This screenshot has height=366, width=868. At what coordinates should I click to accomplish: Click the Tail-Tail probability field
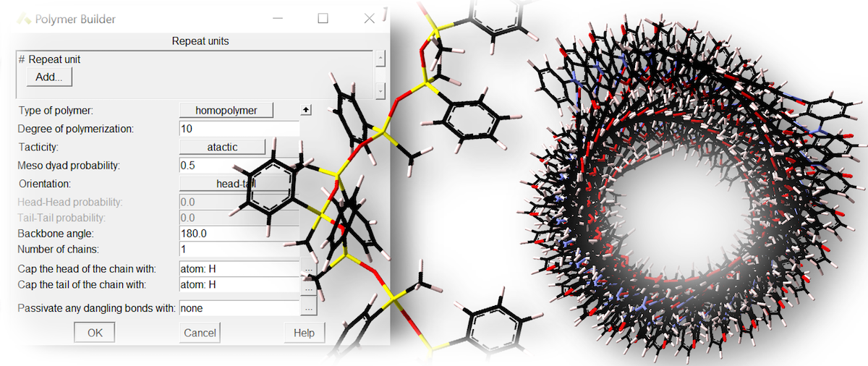click(x=239, y=218)
